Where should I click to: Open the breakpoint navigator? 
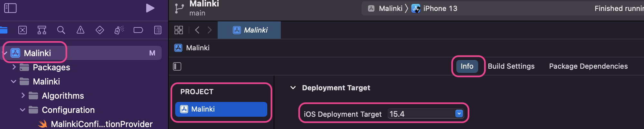[x=138, y=30]
